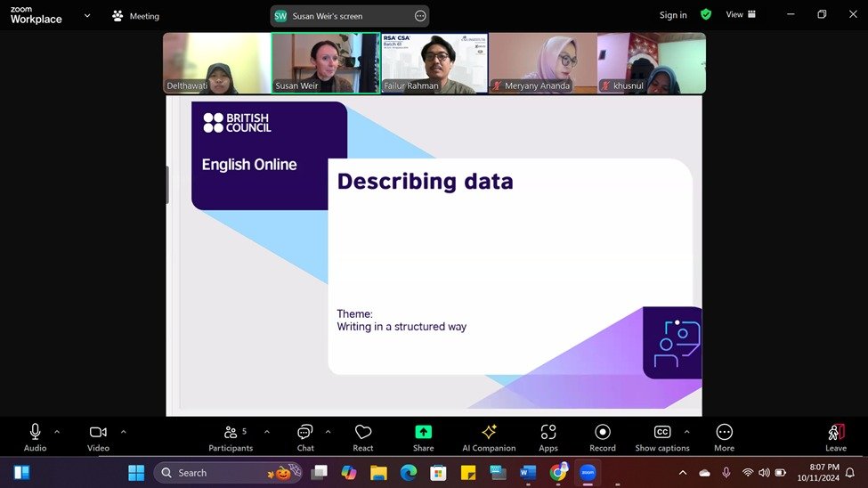Toggle the Video camera icon
Image resolution: width=868 pixels, height=488 pixels.
(x=98, y=432)
